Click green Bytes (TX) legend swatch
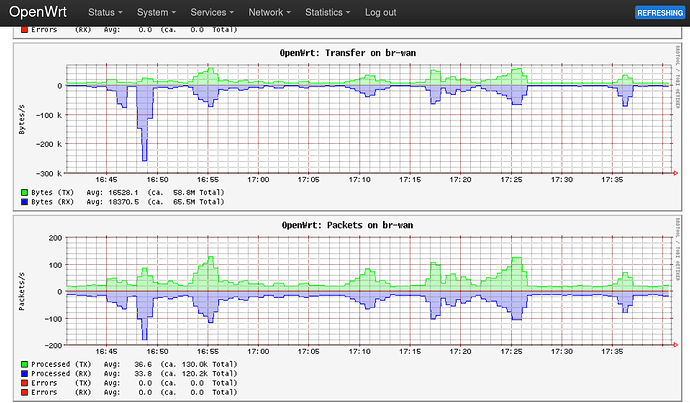This screenshot has height=403, width=690. pos(24,191)
